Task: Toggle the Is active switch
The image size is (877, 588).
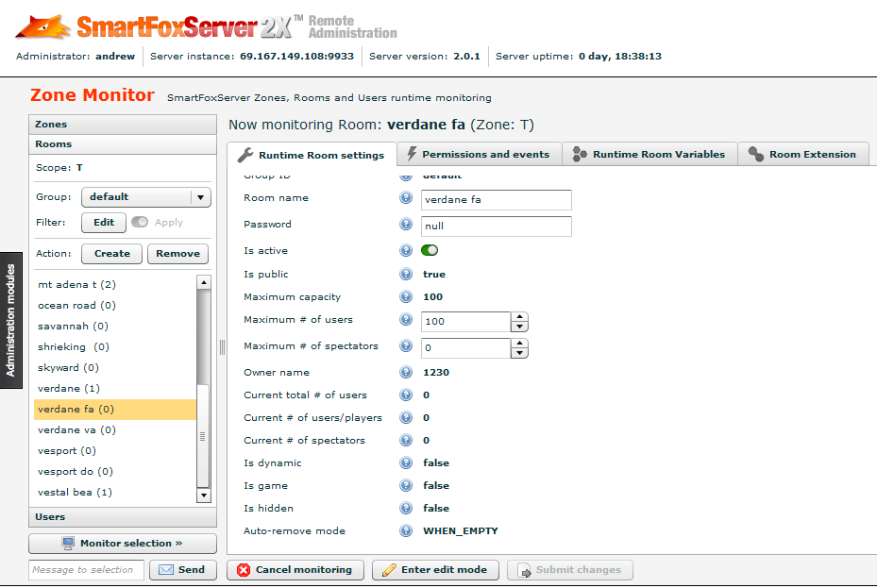Action: point(430,251)
